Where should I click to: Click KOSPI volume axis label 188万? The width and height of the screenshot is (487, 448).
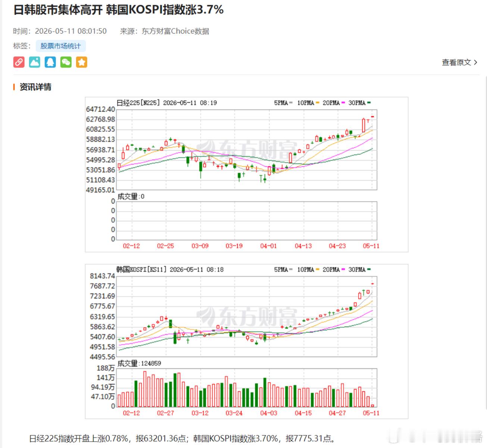(106, 368)
